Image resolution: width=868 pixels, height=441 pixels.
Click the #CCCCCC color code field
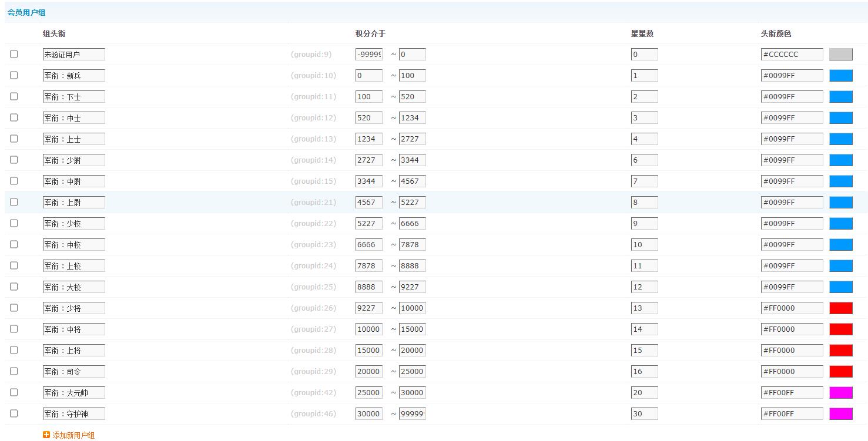pos(792,54)
